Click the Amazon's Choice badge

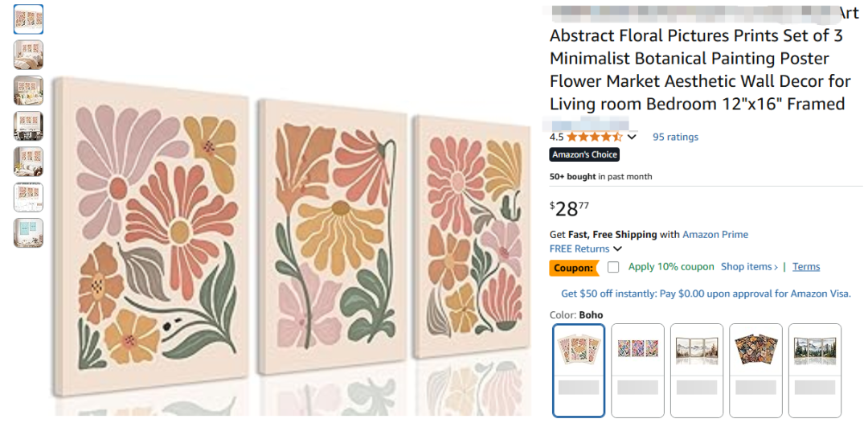pyautogui.click(x=584, y=154)
